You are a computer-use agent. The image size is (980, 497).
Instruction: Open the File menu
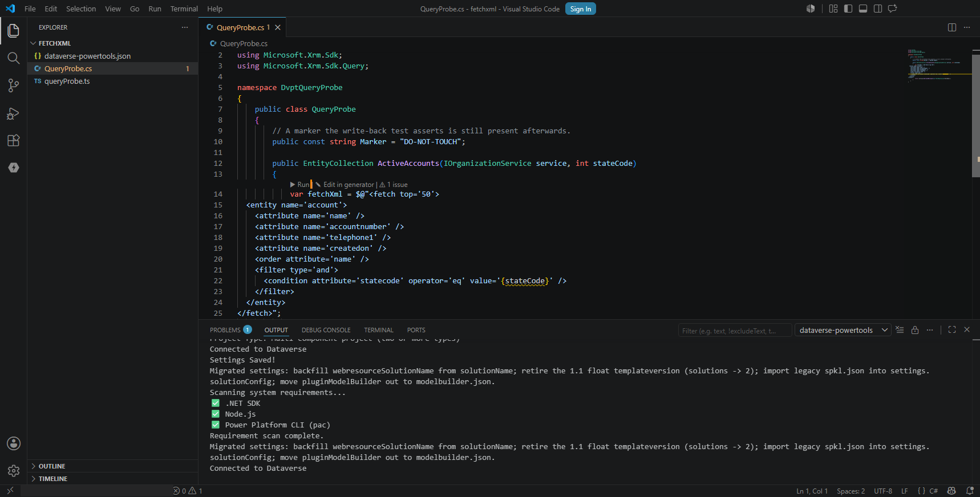[x=30, y=9]
